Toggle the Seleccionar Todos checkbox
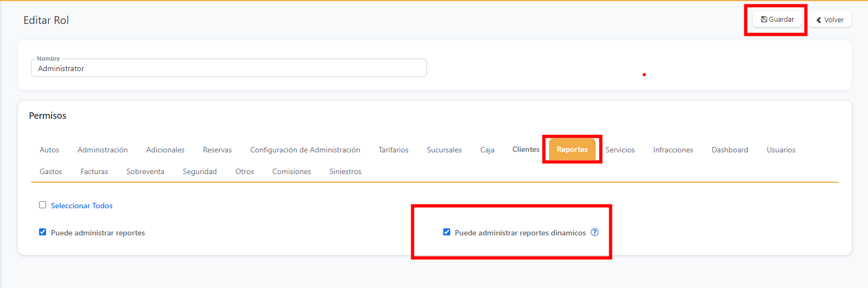868x288 pixels. 43,205
